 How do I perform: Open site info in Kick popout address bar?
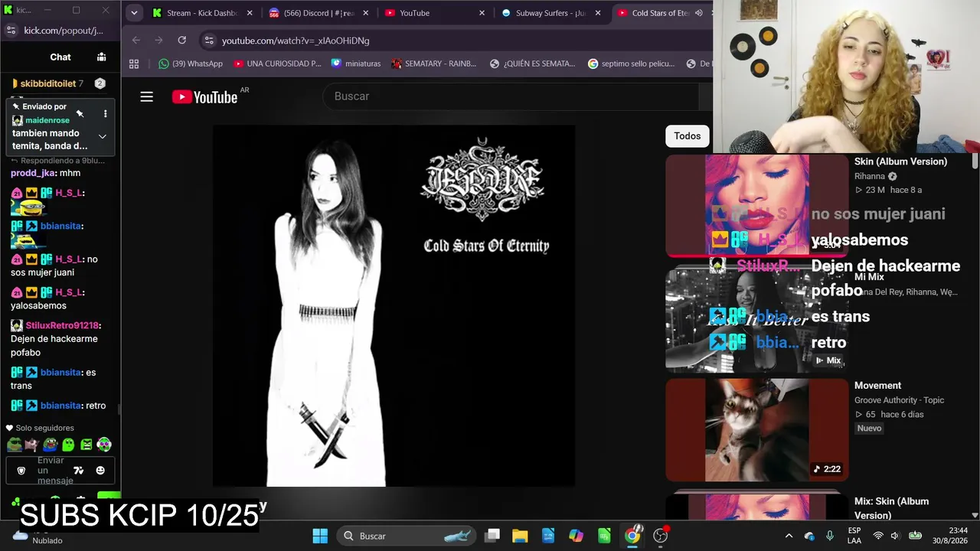click(11, 31)
